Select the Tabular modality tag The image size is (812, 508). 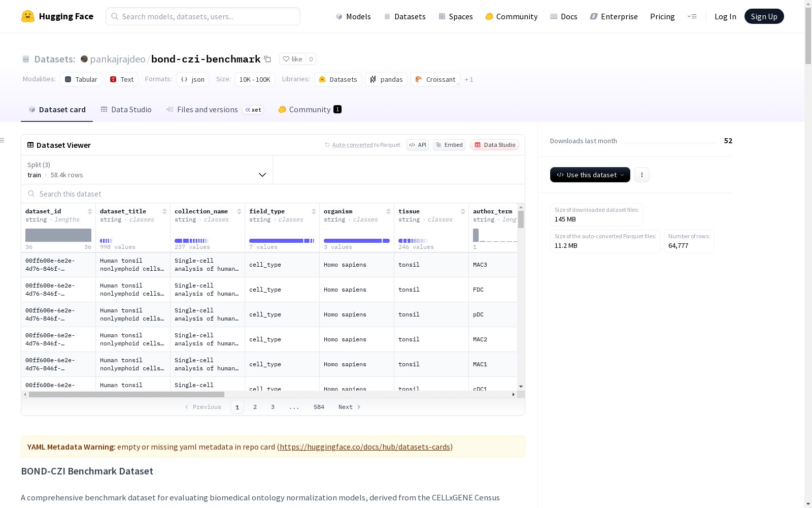(81, 79)
